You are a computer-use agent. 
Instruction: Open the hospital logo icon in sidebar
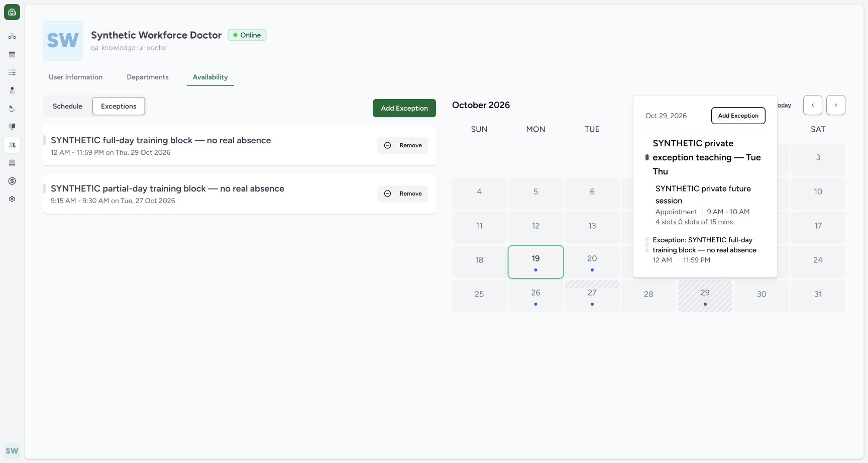[x=12, y=12]
